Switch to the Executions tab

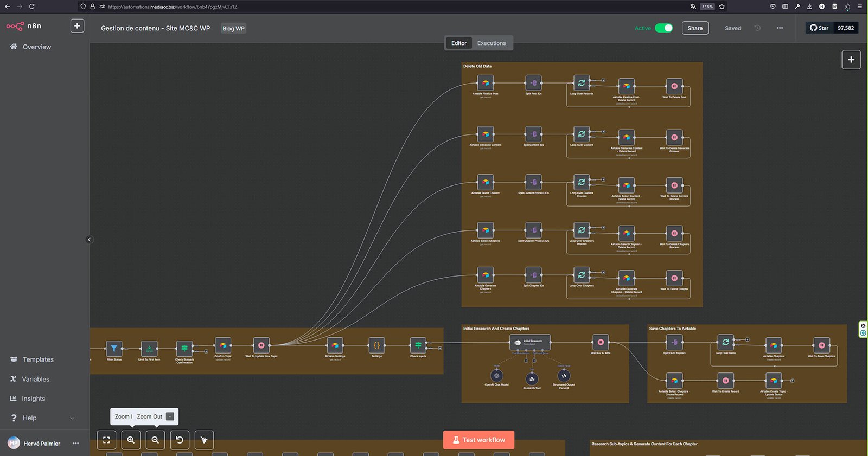coord(491,43)
